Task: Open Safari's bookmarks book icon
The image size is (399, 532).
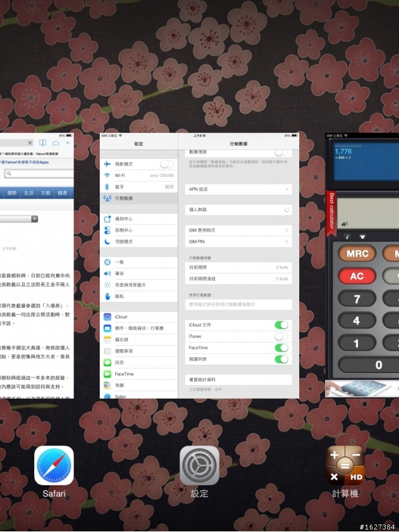Action: [x=43, y=143]
